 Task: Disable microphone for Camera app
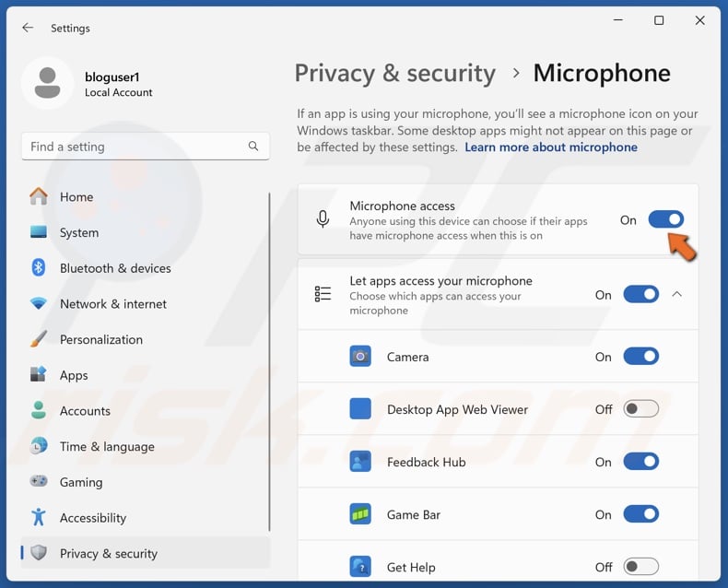pyautogui.click(x=640, y=357)
